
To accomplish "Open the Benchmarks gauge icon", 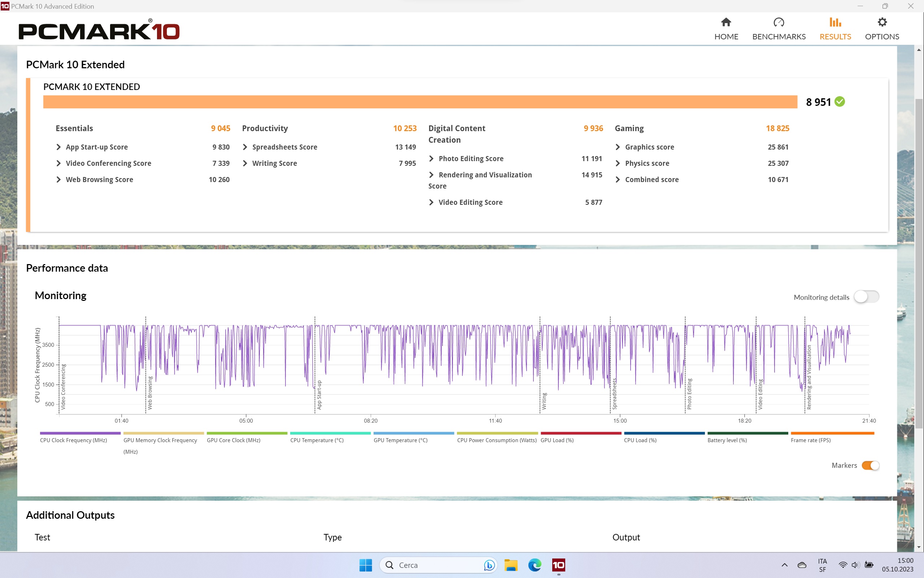I will [779, 22].
